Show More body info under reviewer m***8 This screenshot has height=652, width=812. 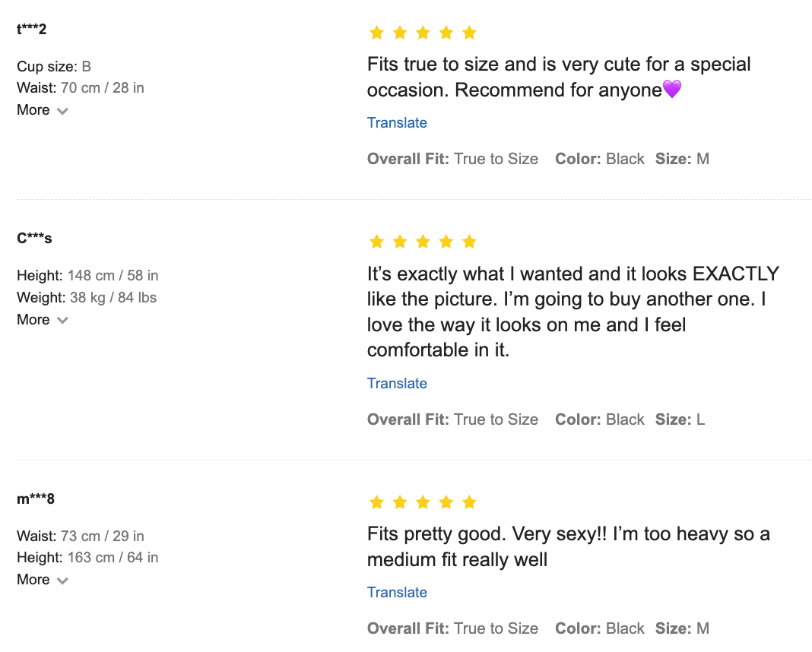point(43,580)
